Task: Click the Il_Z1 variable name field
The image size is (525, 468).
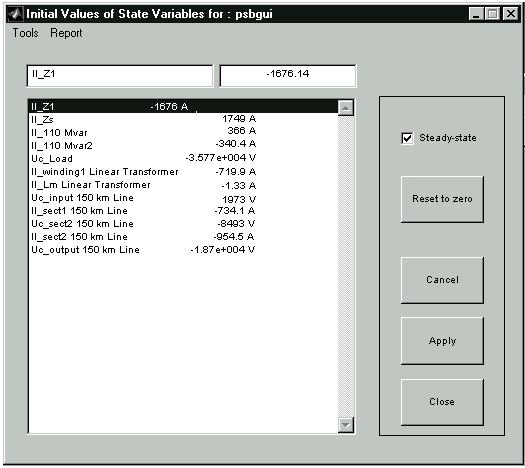Action: [x=120, y=76]
